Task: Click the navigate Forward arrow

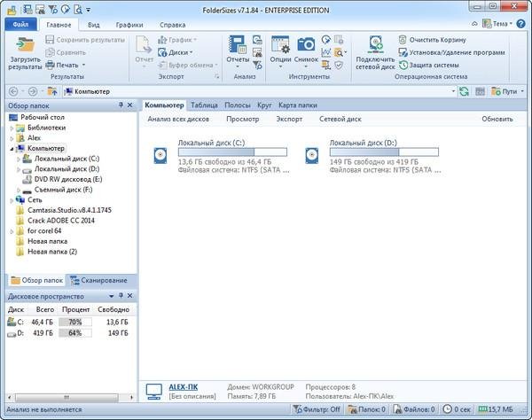Action: click(33, 91)
